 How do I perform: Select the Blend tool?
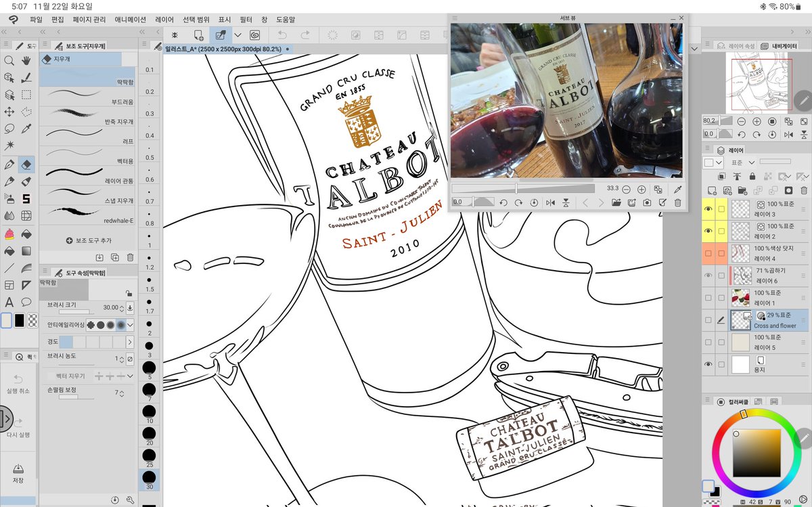click(x=9, y=216)
